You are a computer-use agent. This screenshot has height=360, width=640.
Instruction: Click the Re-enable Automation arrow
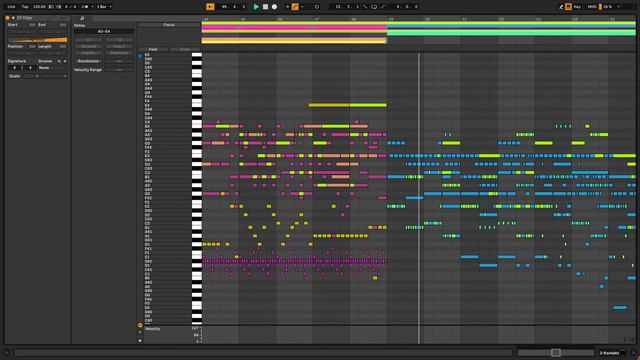[x=302, y=7]
